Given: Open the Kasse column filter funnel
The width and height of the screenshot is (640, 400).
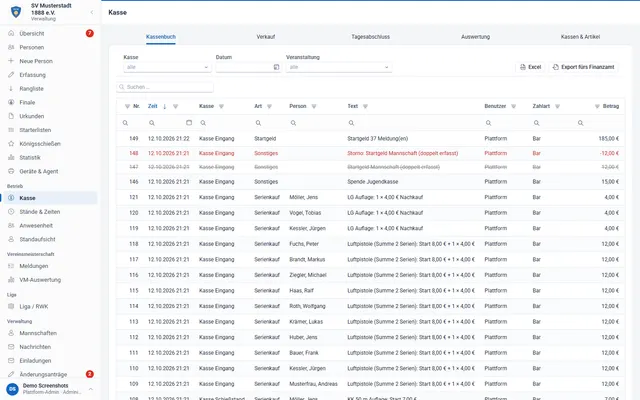Looking at the screenshot, I should [x=221, y=107].
